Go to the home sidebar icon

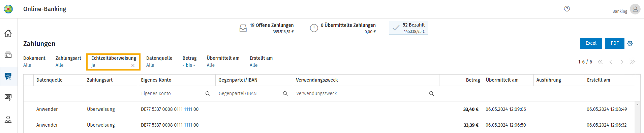click(x=8, y=33)
